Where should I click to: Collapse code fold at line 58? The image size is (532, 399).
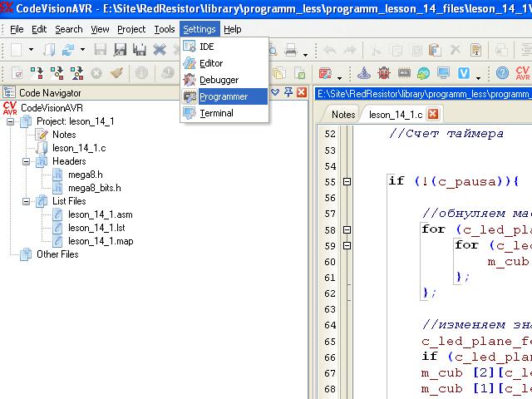coord(347,229)
